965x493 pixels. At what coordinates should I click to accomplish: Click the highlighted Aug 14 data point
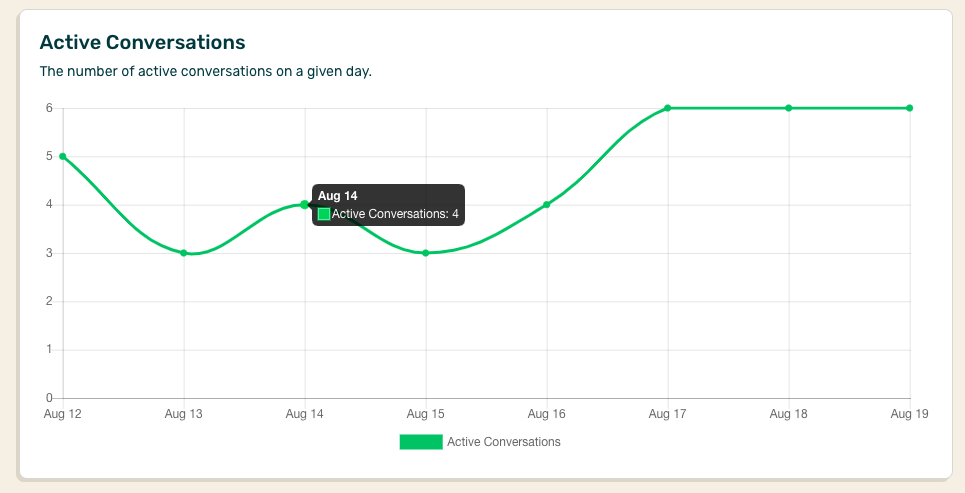pos(305,205)
